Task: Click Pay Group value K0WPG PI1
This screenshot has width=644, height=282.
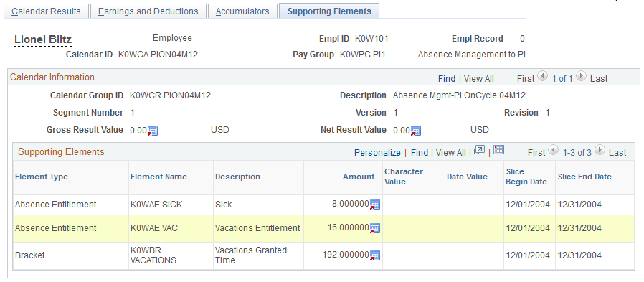Action: pos(363,55)
